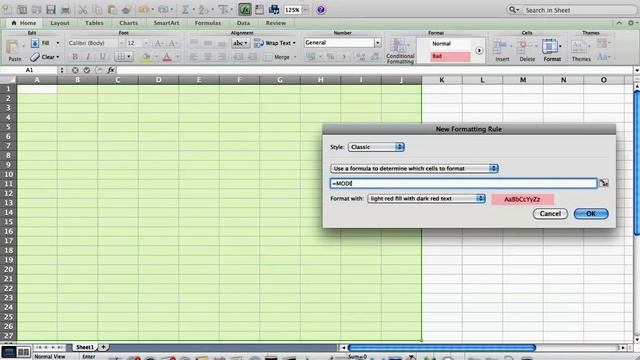This screenshot has width=640, height=360.
Task: Click the OK button in dialog
Action: tap(591, 213)
